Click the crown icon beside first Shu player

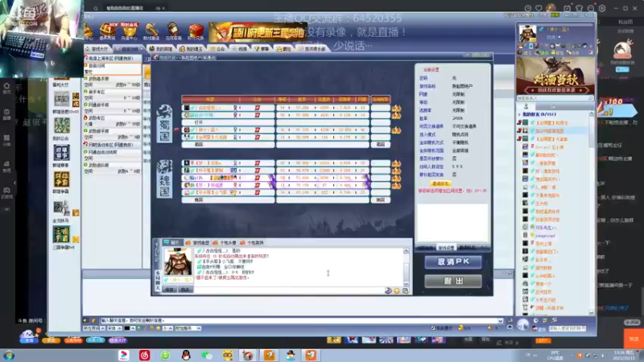click(396, 109)
